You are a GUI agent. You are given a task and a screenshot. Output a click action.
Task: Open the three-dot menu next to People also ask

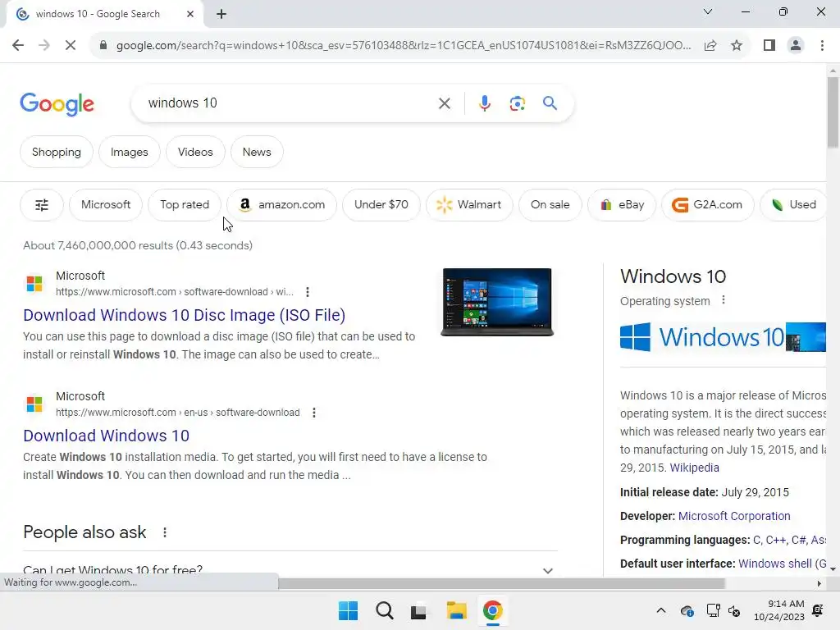pyautogui.click(x=165, y=532)
